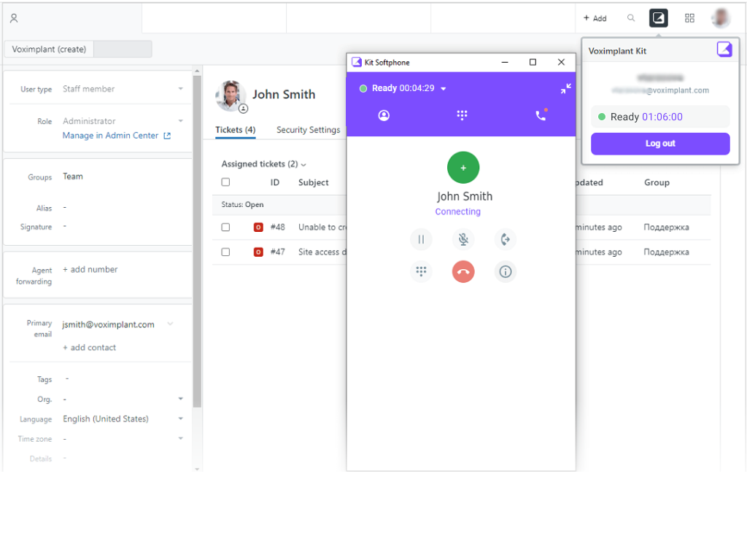Open the Time zone dropdown arrow
The image size is (747, 560).
tap(181, 438)
